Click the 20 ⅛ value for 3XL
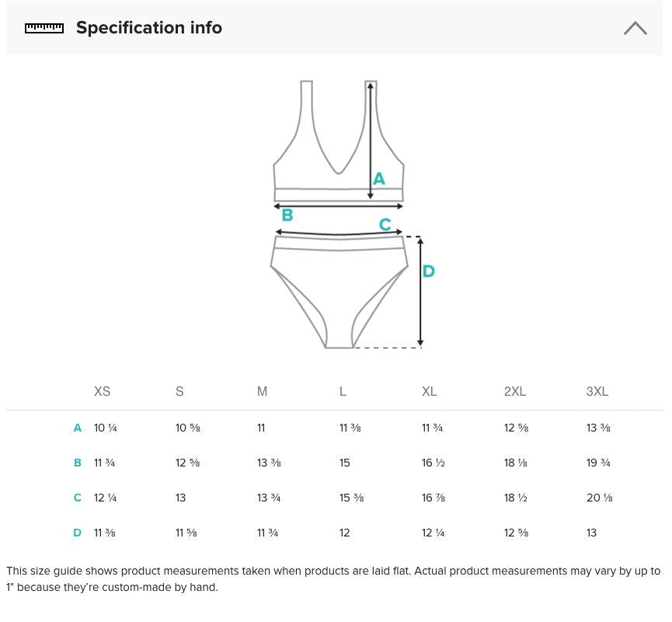The height and width of the screenshot is (622, 672). tap(600, 498)
